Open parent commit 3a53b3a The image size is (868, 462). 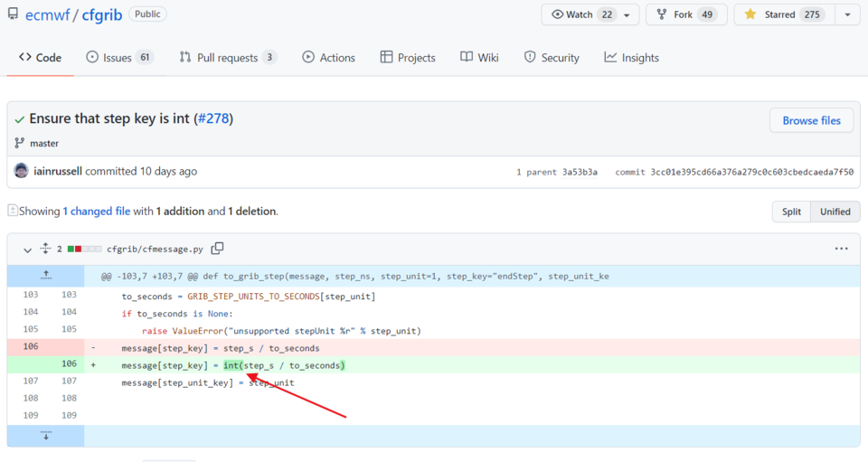coord(580,172)
